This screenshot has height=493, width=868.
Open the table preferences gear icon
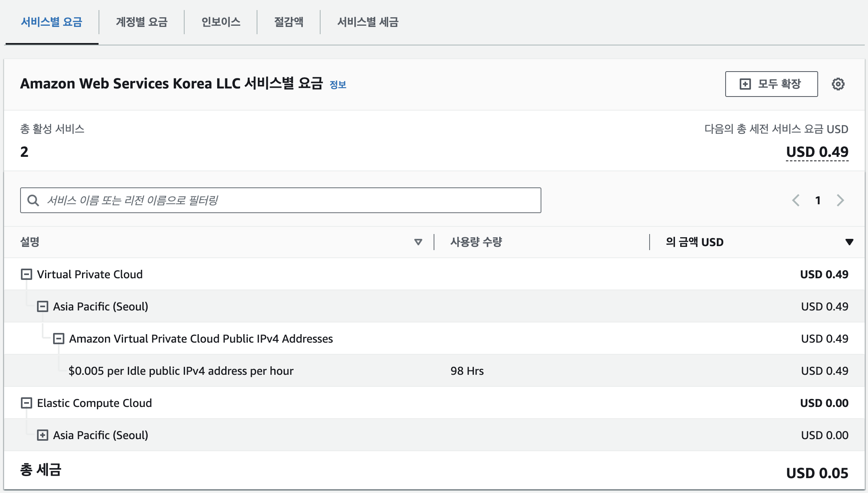point(838,84)
